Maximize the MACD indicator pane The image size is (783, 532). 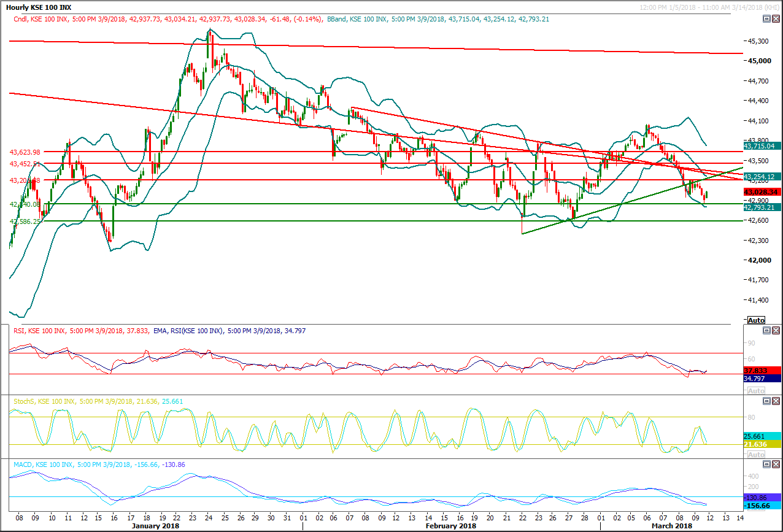coord(766,465)
